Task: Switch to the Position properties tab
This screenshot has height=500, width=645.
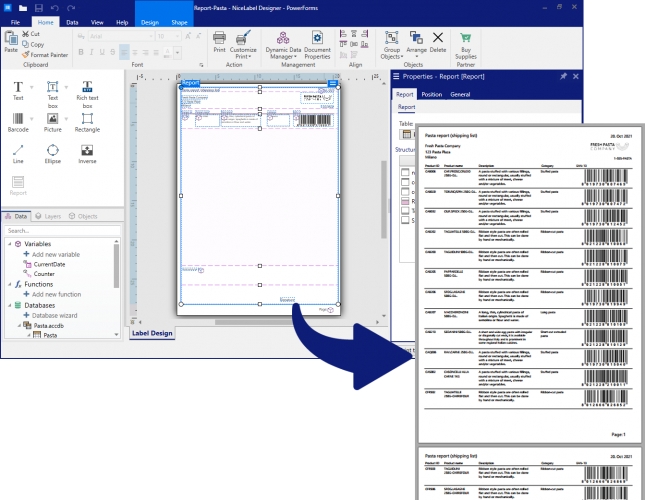Action: click(x=431, y=94)
